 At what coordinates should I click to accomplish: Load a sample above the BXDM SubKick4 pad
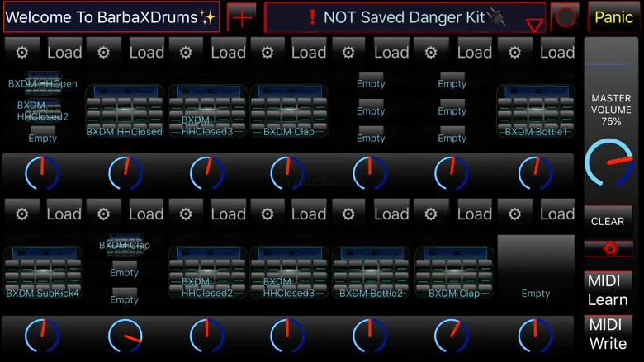coord(64,214)
